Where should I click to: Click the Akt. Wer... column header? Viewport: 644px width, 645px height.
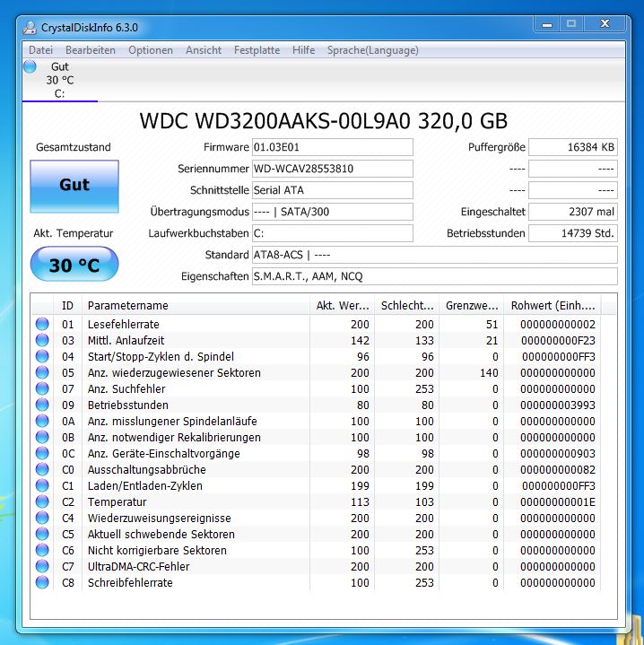pos(342,305)
